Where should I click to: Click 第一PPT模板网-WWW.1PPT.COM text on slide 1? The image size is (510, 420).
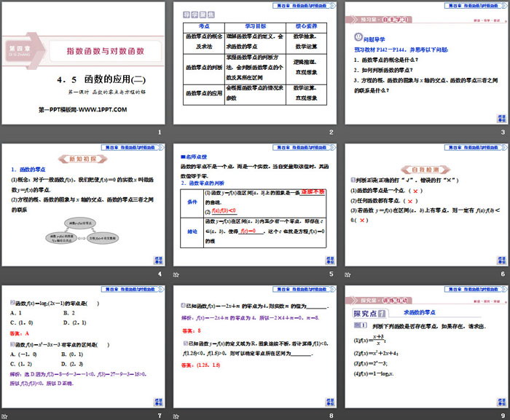(x=82, y=110)
